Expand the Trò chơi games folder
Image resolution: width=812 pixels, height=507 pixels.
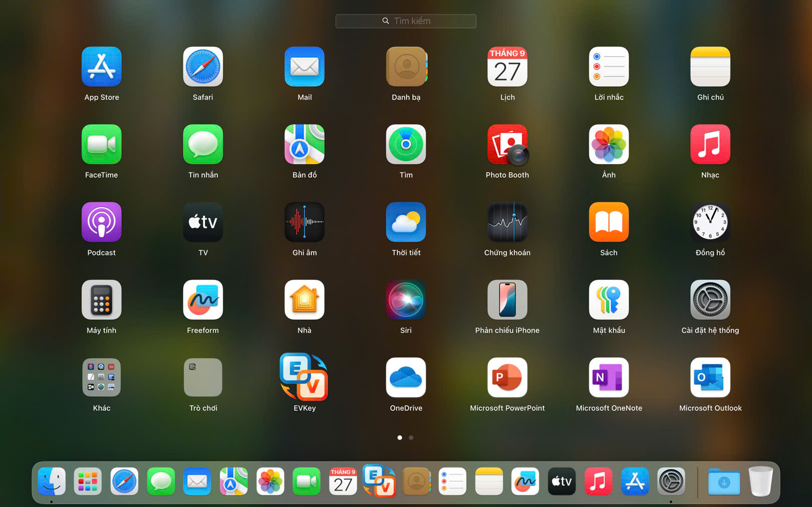point(203,378)
